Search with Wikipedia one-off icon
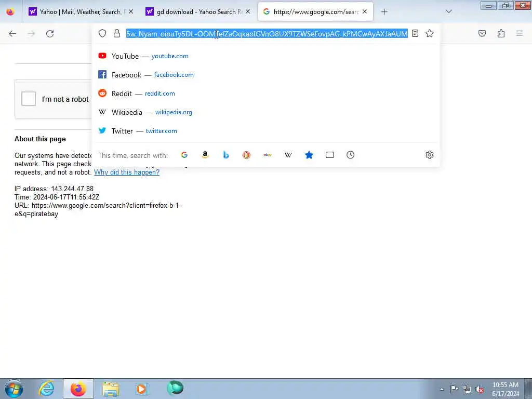The image size is (532, 399). [288, 155]
